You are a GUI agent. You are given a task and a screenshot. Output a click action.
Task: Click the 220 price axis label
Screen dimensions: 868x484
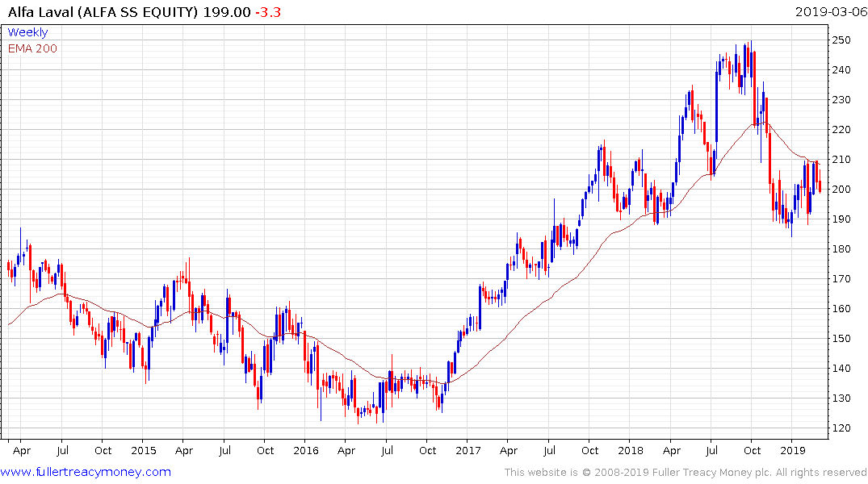[841, 129]
